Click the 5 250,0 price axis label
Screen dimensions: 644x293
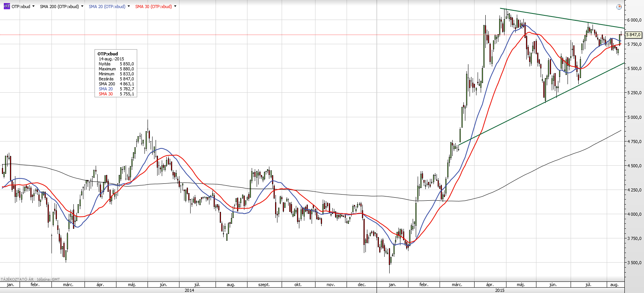pos(634,93)
